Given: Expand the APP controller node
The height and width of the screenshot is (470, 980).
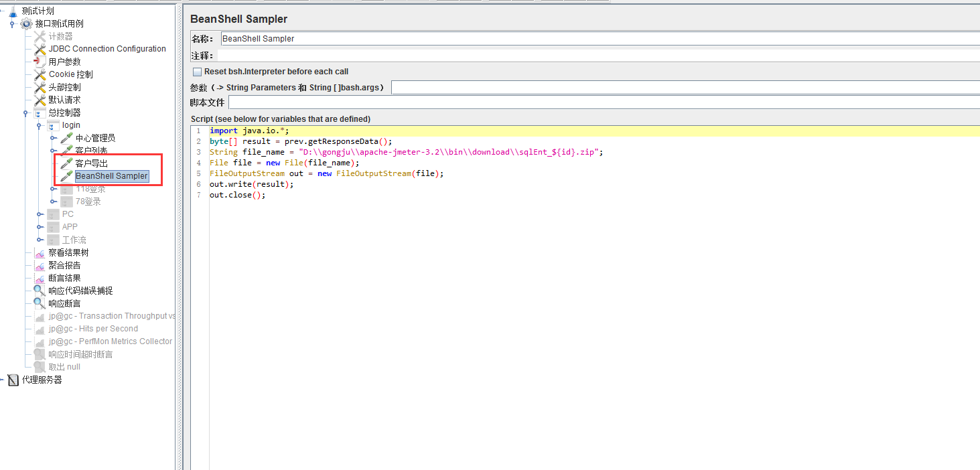Looking at the screenshot, I should pyautogui.click(x=39, y=227).
